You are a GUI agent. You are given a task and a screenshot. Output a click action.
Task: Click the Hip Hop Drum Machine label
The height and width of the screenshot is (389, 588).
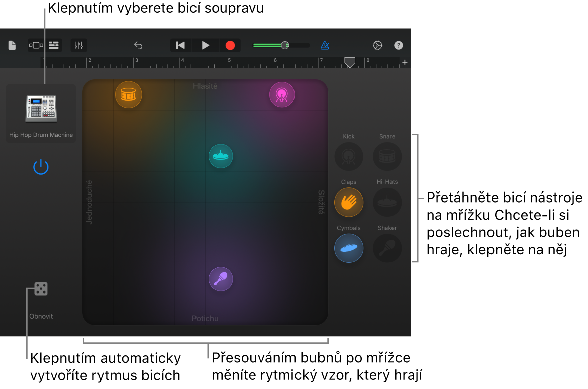(x=41, y=135)
